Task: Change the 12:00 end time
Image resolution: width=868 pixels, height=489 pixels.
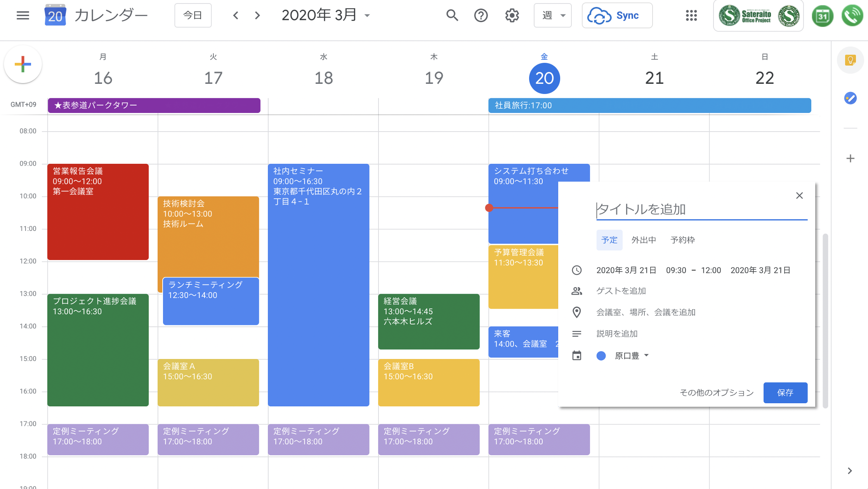Action: [711, 270]
